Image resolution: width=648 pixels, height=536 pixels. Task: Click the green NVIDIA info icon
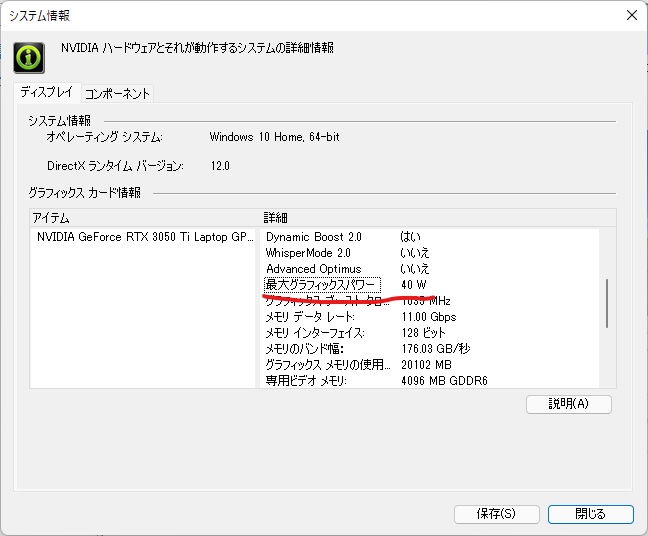coord(29,58)
